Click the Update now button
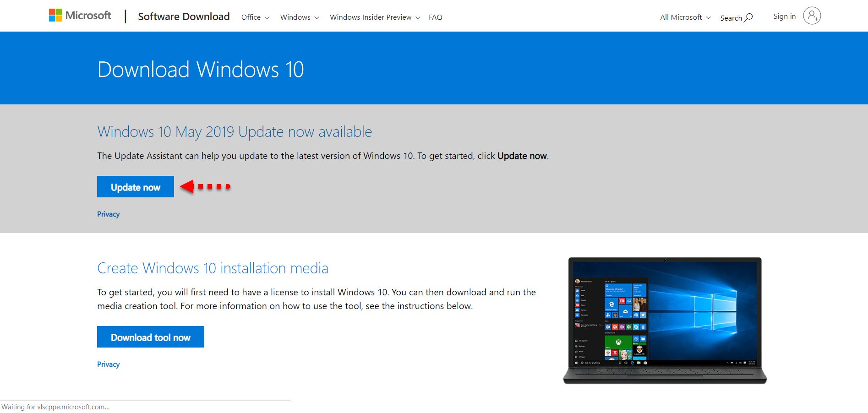 coord(136,187)
